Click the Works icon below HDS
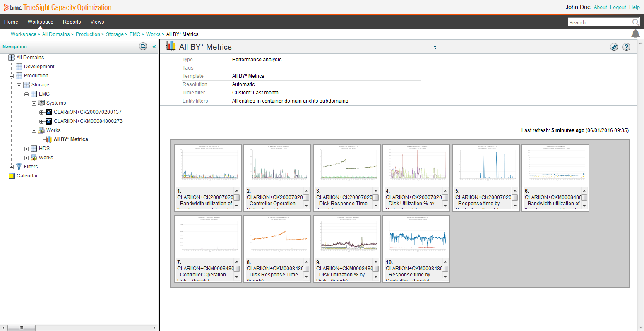The width and height of the screenshot is (644, 331). click(34, 158)
